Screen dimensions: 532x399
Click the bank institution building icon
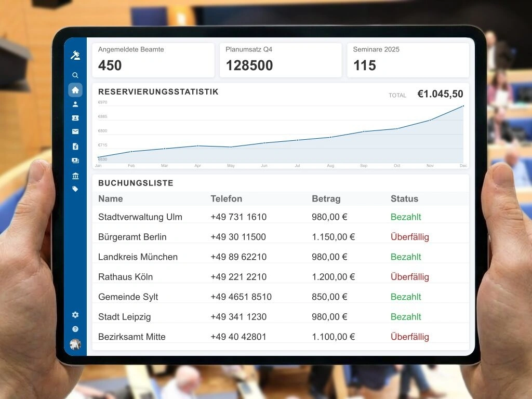point(75,176)
